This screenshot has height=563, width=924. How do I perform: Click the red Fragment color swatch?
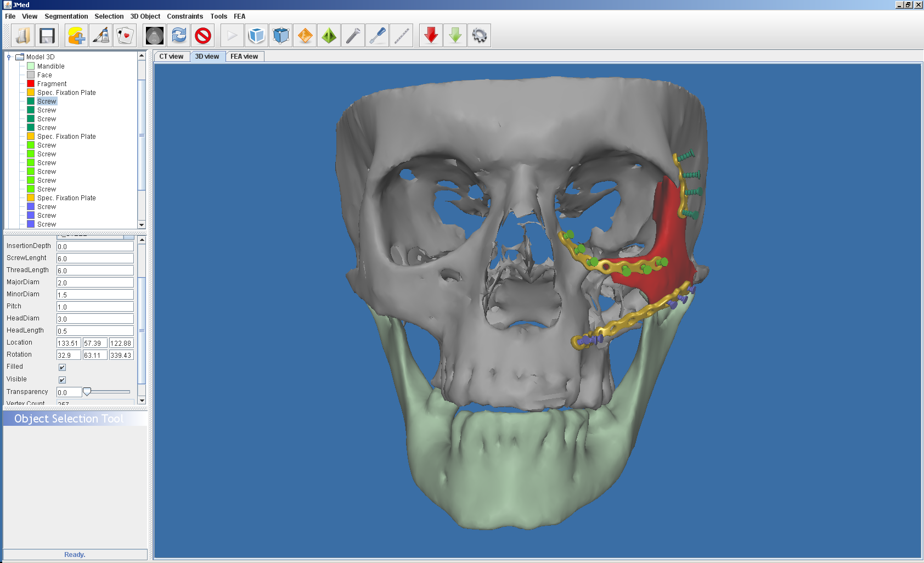[x=31, y=83]
